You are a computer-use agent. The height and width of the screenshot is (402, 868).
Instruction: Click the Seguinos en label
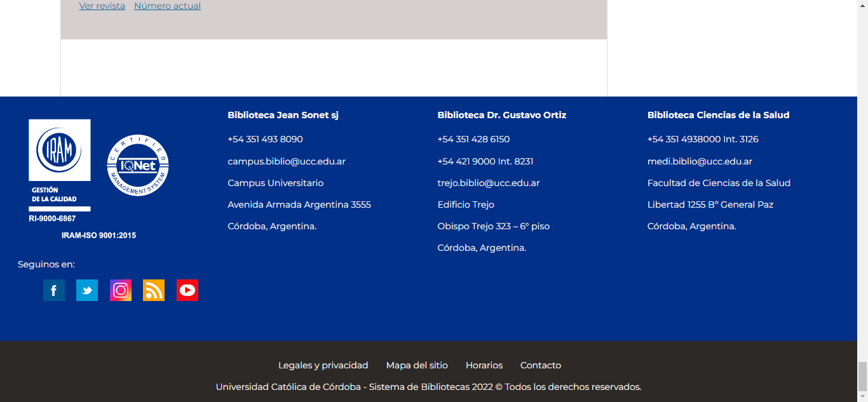click(x=46, y=264)
